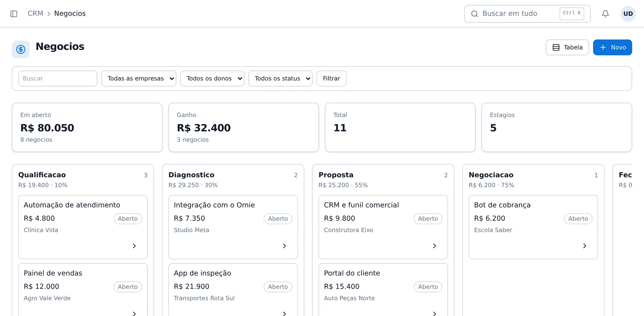Click the Negocios breadcrumb

coord(70,14)
